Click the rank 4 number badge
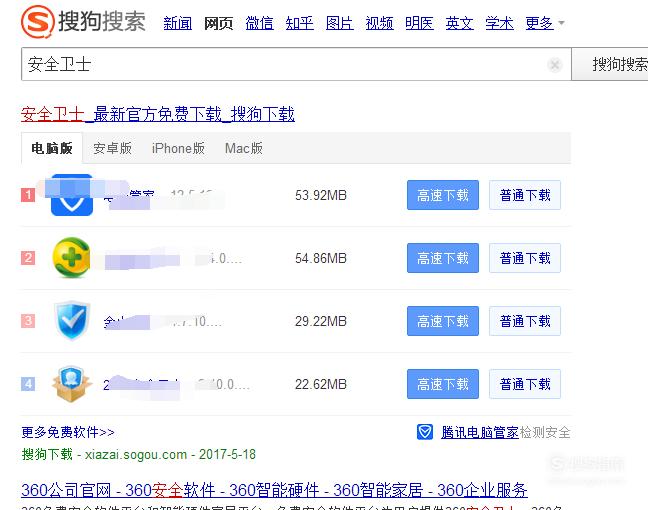This screenshot has height=510, width=648. click(x=28, y=384)
